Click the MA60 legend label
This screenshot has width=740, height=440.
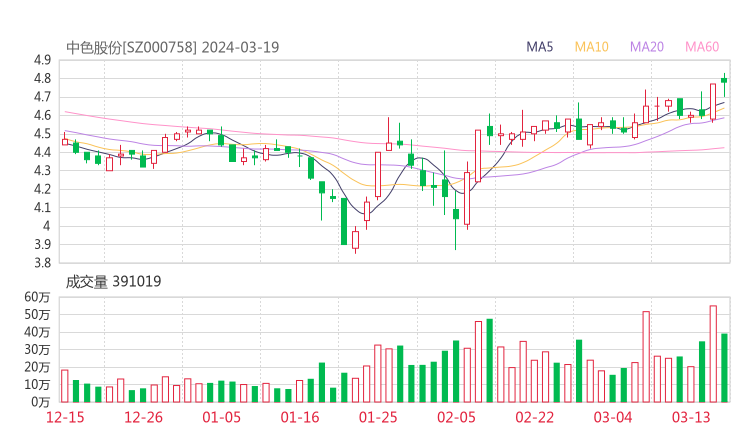pyautogui.click(x=702, y=47)
